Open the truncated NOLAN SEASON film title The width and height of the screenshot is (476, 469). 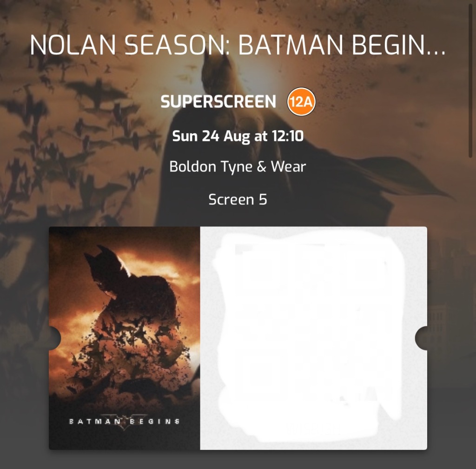(238, 45)
